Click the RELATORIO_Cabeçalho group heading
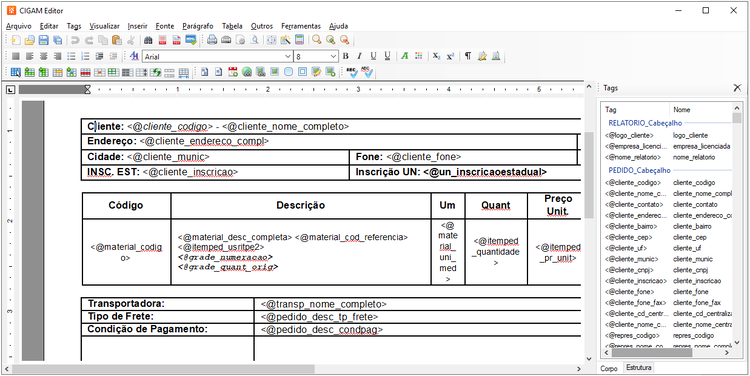Screen dimensions: 750x376 (x=645, y=123)
